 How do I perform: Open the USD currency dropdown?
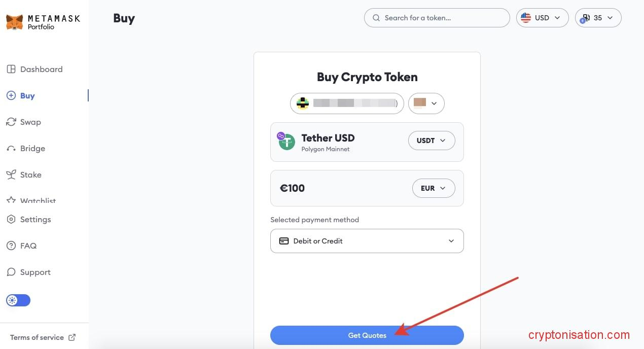point(542,18)
